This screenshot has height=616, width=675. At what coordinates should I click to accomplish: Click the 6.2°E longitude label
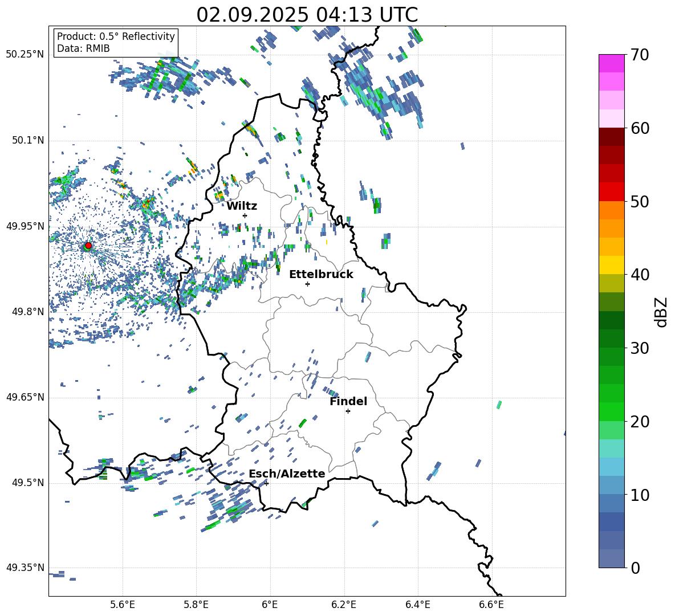tap(344, 605)
